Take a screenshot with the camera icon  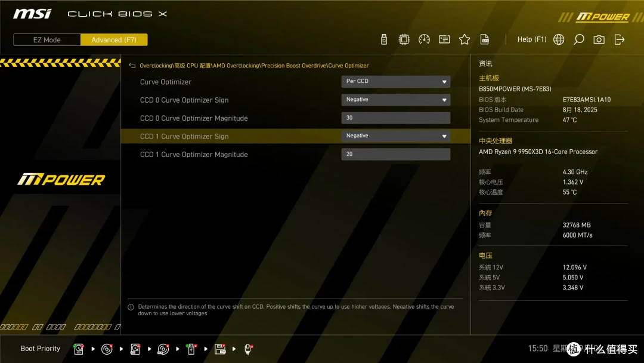pyautogui.click(x=599, y=39)
